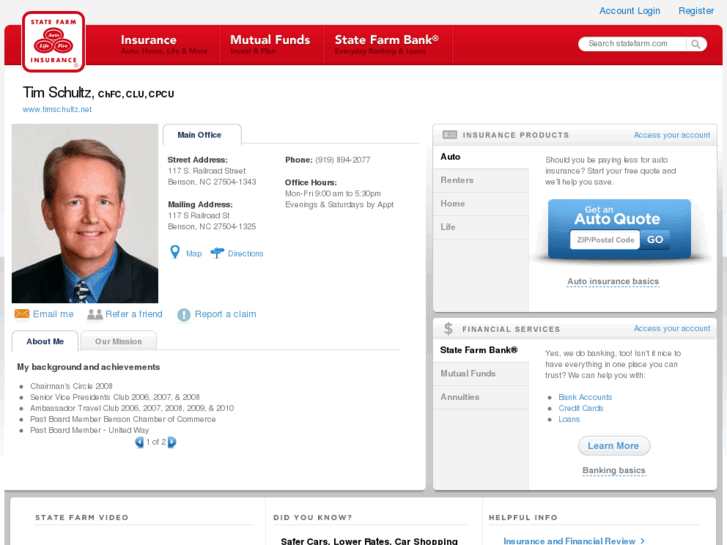Access your account in Financial Services
Screen dimensions: 727x545
tap(672, 328)
